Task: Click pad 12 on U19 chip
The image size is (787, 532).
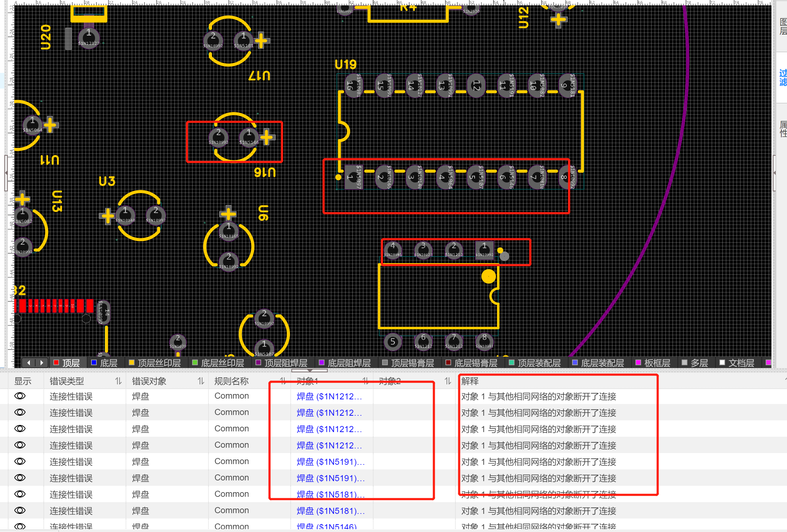Action: click(x=476, y=85)
